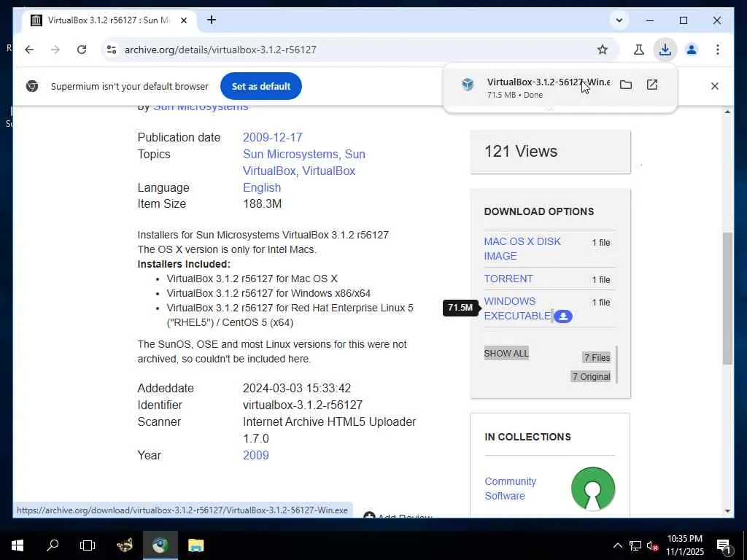Bookmark this page with the star icon
Screen dimensions: 747x560
tap(602, 50)
